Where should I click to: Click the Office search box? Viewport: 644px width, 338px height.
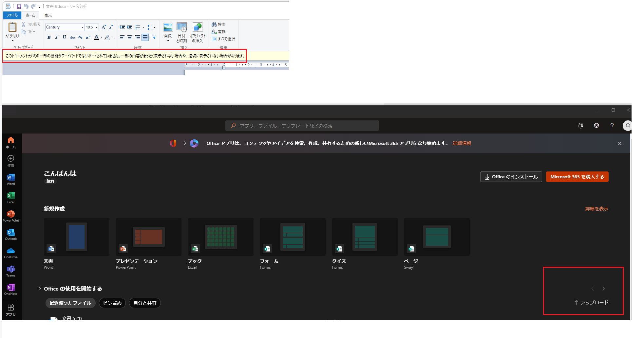(302, 126)
